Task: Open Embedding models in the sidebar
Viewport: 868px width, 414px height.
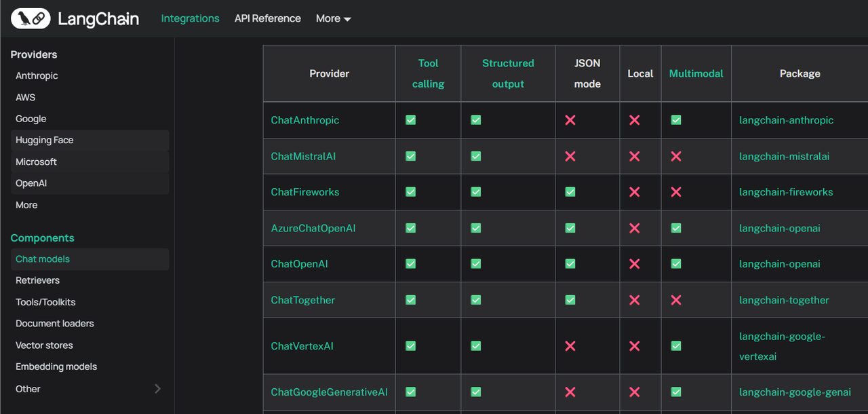Action: click(56, 366)
